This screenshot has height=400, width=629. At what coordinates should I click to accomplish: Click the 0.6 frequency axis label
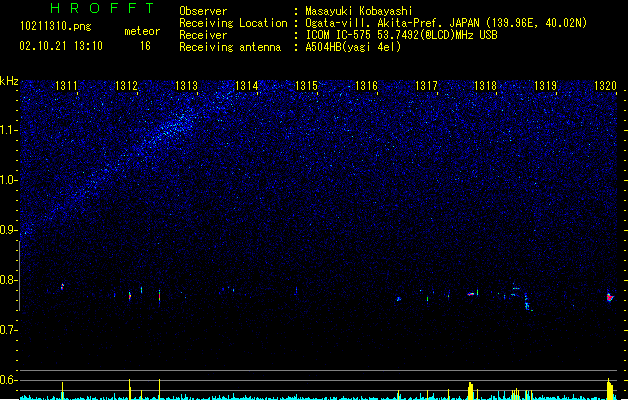click(x=8, y=380)
